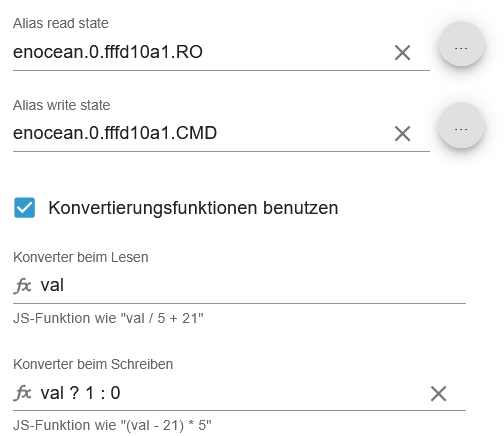The height and width of the screenshot is (436, 504).
Task: Click the 'val' read converter expression
Action: click(52, 285)
